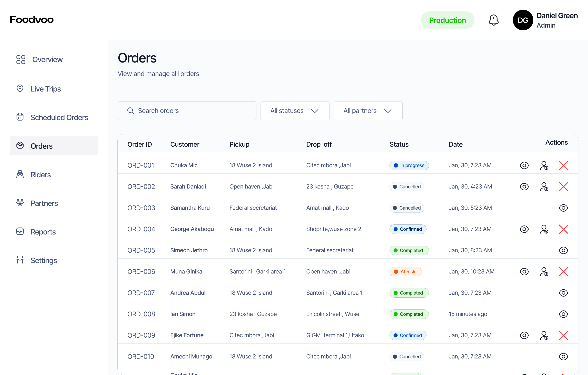Click the Reports chart icon

click(20, 231)
